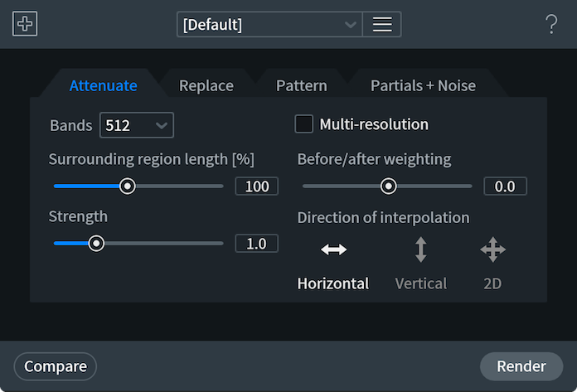Select the Vertical interpolation arrow icon
This screenshot has width=577, height=392.
pyautogui.click(x=420, y=249)
